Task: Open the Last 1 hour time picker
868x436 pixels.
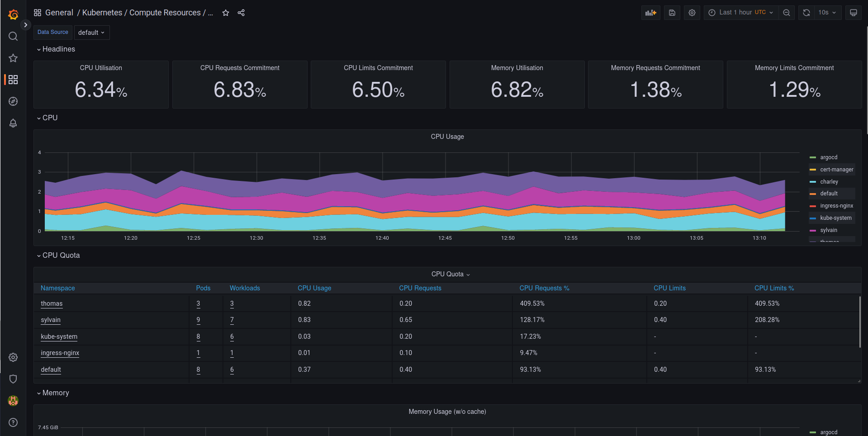Action: 741,13
